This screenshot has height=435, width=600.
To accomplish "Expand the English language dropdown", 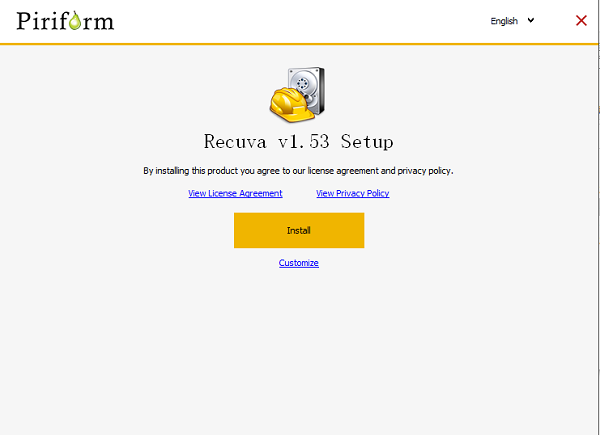I will point(512,21).
